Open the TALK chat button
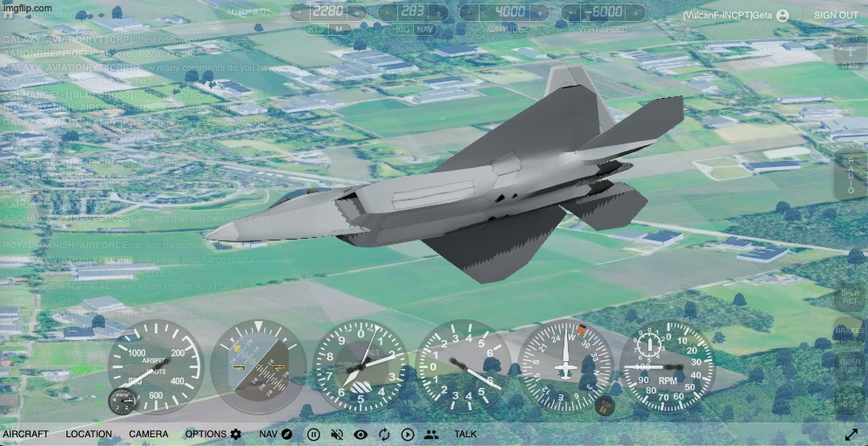The image size is (868, 446). (465, 434)
